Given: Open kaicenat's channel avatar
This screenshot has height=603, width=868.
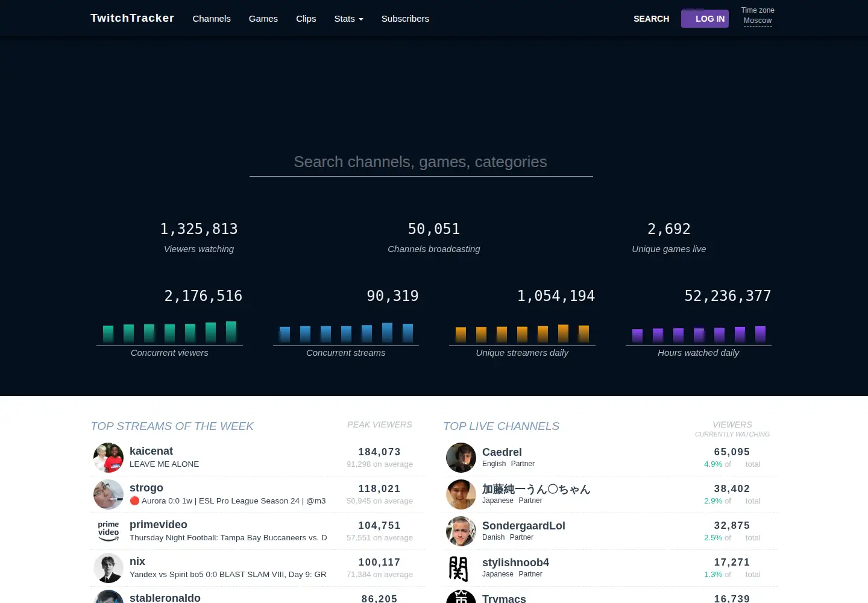Looking at the screenshot, I should (x=108, y=458).
